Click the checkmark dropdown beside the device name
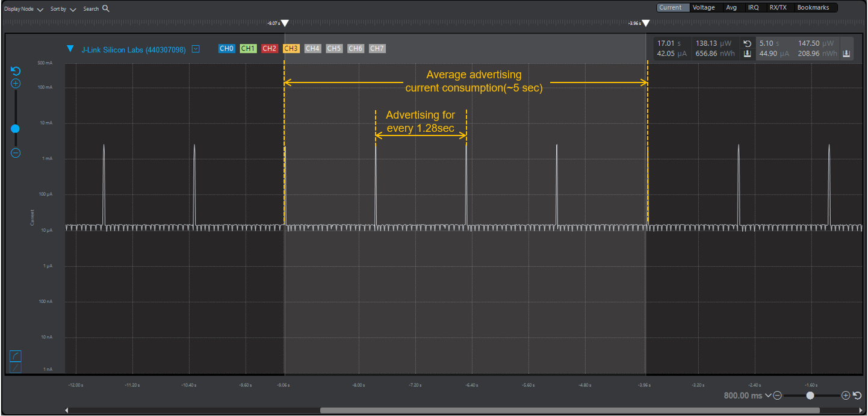Viewport: 868px width, 416px height. click(195, 49)
